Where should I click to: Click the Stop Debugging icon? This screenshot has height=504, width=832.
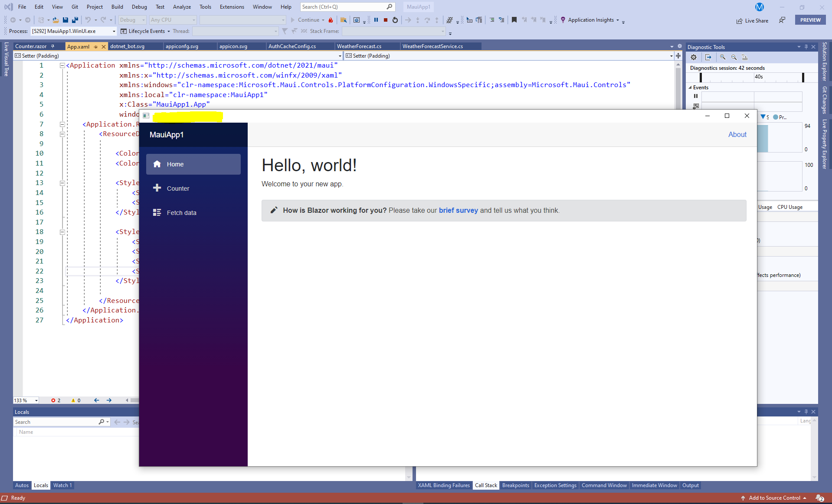point(385,20)
